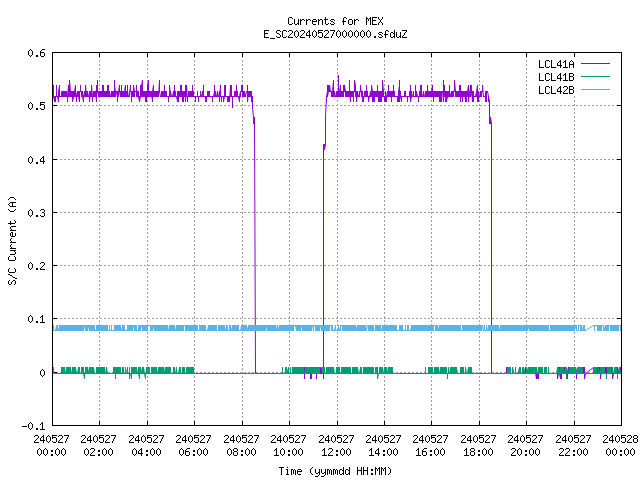Click the 240527 22:00 time tick label
The height and width of the screenshot is (480, 640).
(x=573, y=446)
